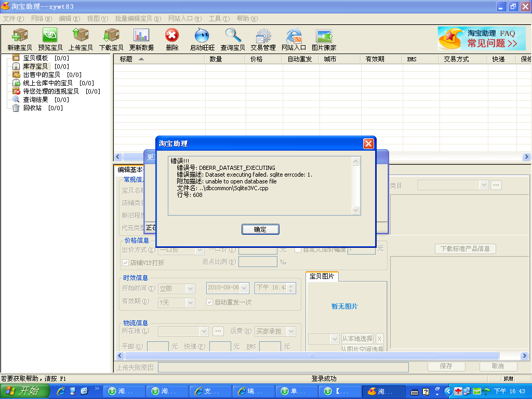Open the 网络(N) menu
The width and height of the screenshot is (532, 399).
[42, 19]
